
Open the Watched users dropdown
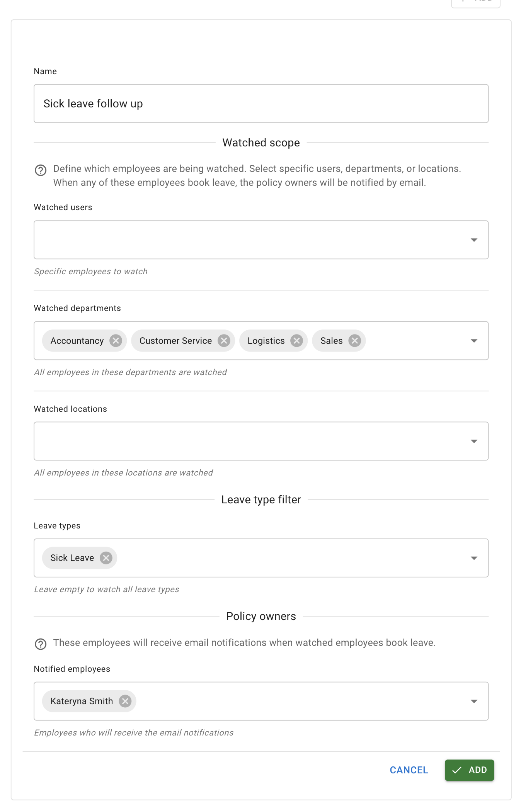[474, 240]
